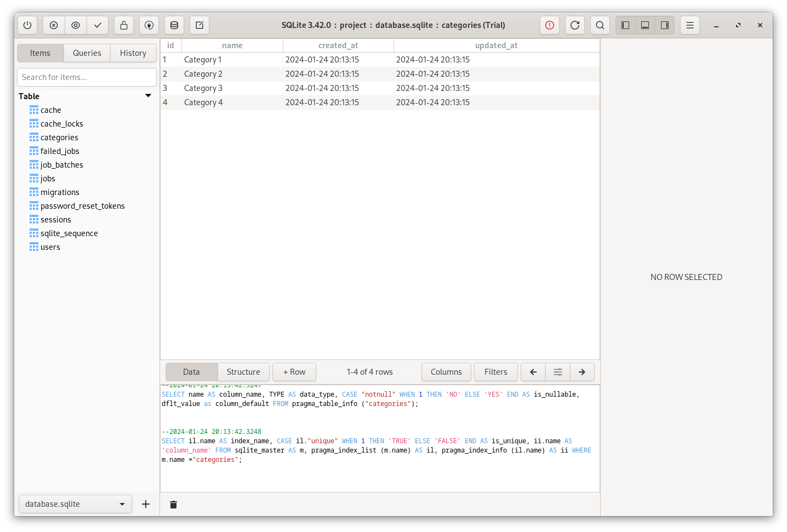Clear the console with trash icon

point(173,505)
